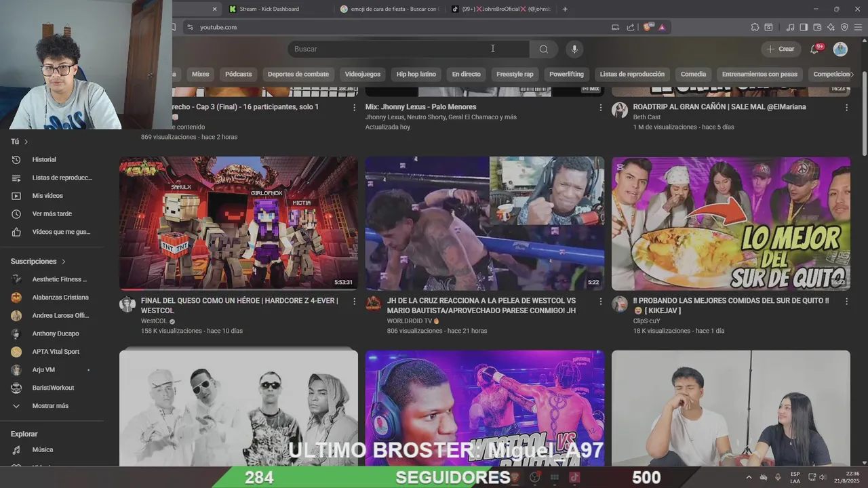Switch to the Stream - Kick Dashboard tab
The image size is (868, 488).
[x=269, y=9]
